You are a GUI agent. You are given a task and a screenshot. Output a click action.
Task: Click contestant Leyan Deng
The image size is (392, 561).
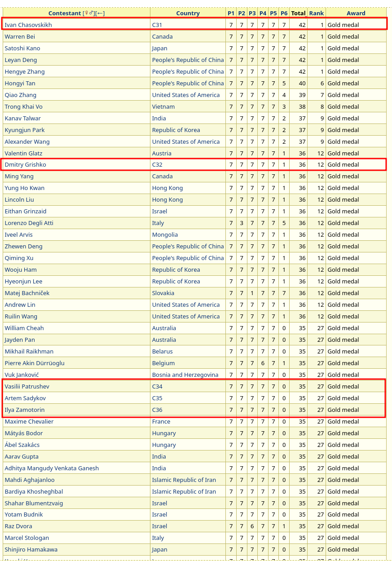coord(21,60)
